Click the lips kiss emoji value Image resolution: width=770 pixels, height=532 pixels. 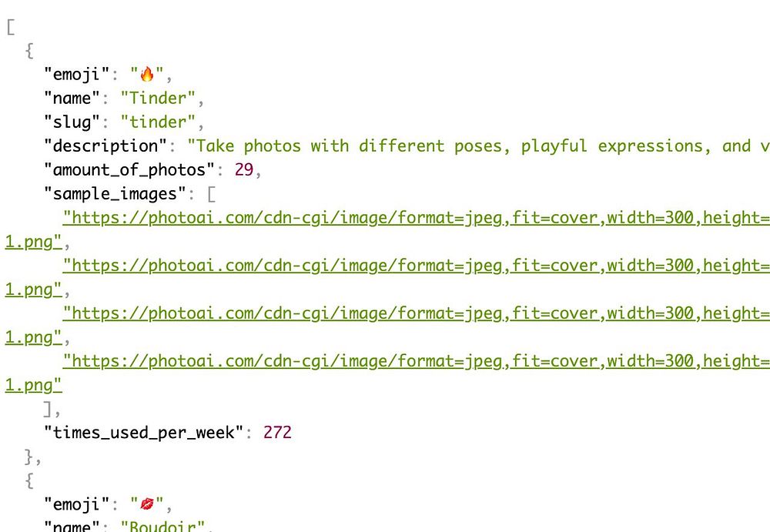147,504
